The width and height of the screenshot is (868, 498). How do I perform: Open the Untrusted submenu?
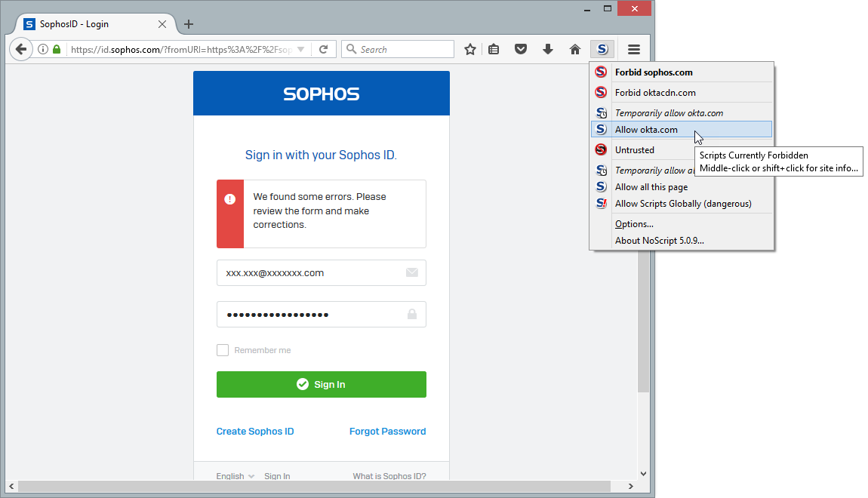point(642,150)
